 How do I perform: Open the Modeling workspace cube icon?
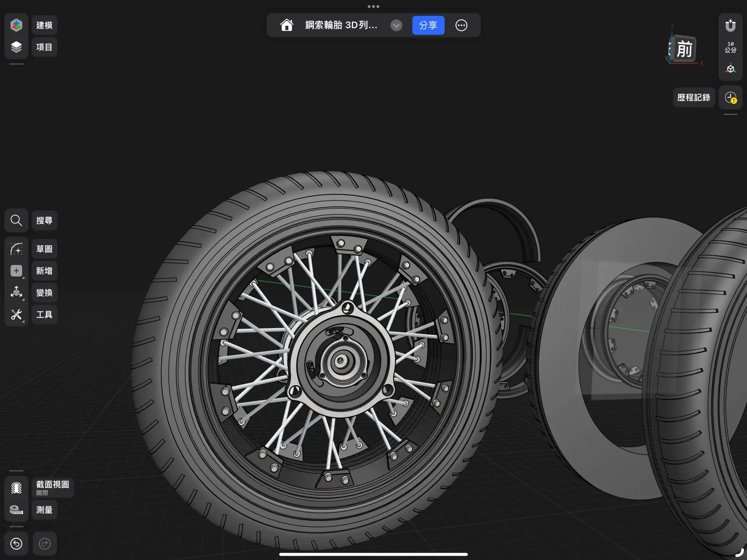tap(16, 25)
